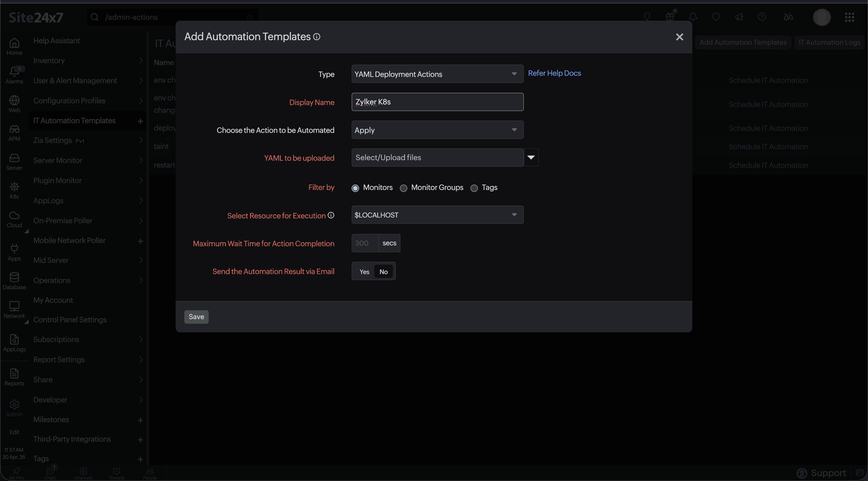
Task: Open Help Assistant menu item
Action: 57,41
